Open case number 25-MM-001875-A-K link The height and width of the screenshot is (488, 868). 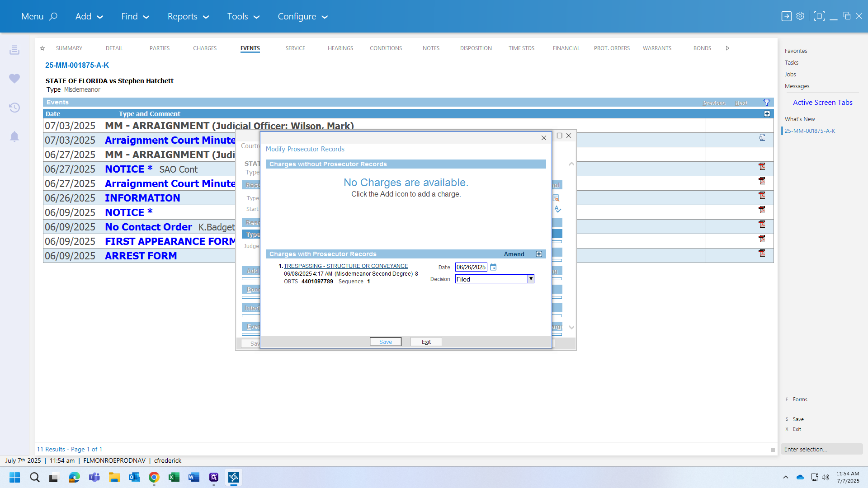(x=77, y=65)
